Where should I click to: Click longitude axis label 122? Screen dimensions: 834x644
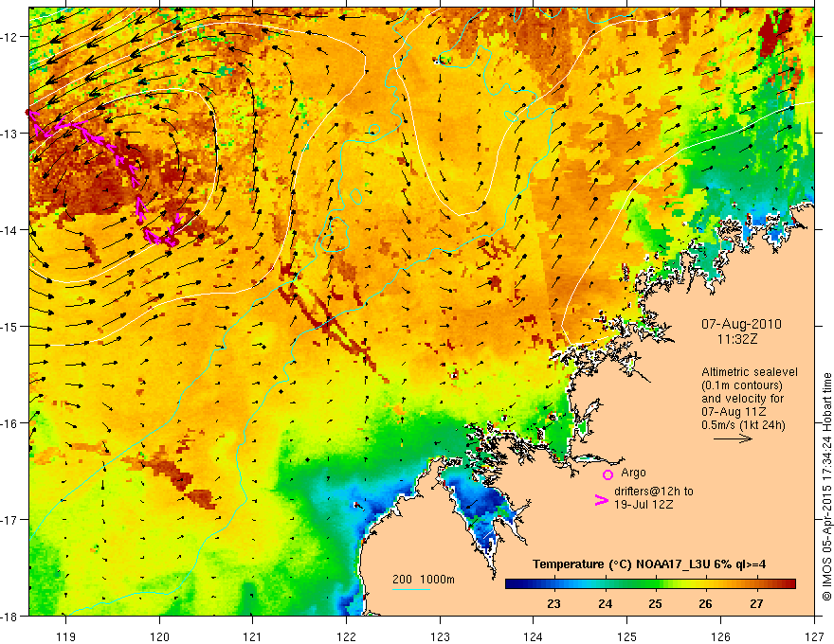pos(346,636)
